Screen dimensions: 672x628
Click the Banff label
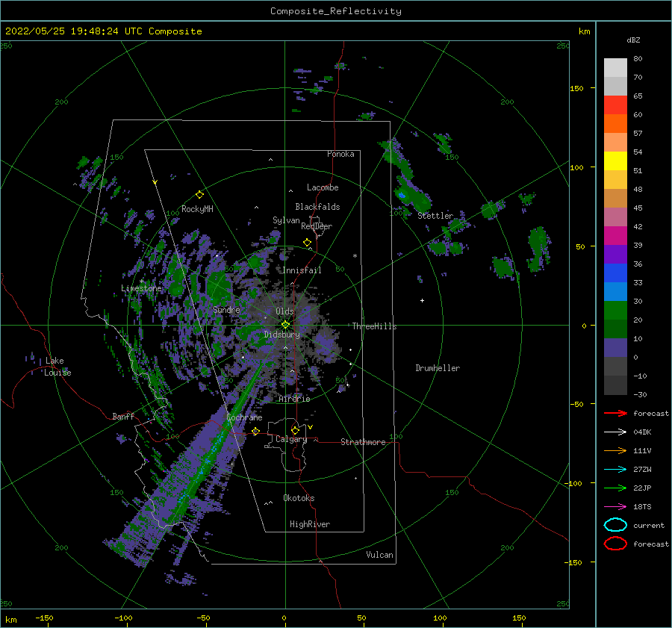pos(123,416)
